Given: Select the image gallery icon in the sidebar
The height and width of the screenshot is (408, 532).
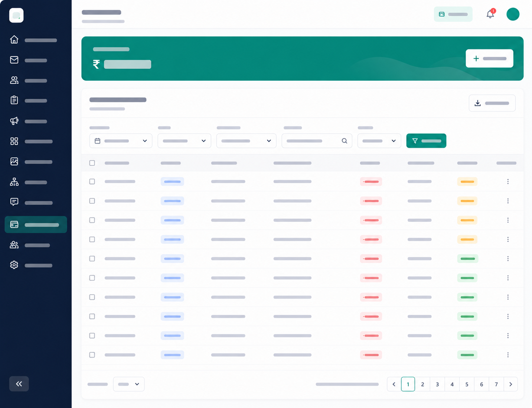Looking at the screenshot, I should [14, 161].
